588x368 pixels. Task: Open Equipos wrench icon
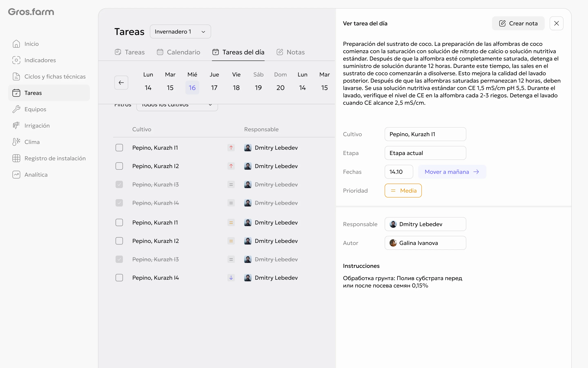(16, 109)
